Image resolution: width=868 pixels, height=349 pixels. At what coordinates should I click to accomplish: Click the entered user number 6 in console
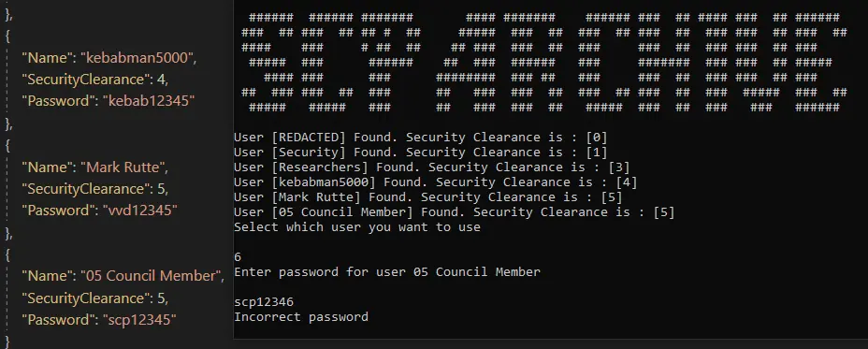(238, 257)
